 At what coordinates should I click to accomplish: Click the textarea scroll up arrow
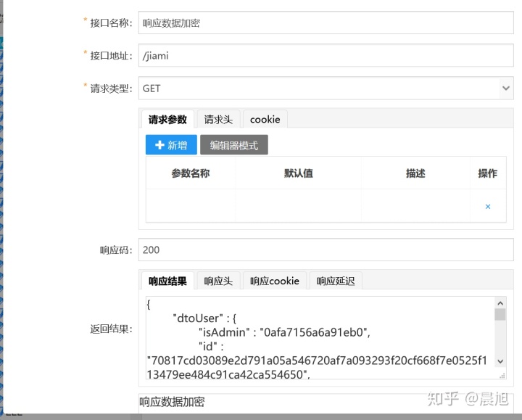[500, 303]
